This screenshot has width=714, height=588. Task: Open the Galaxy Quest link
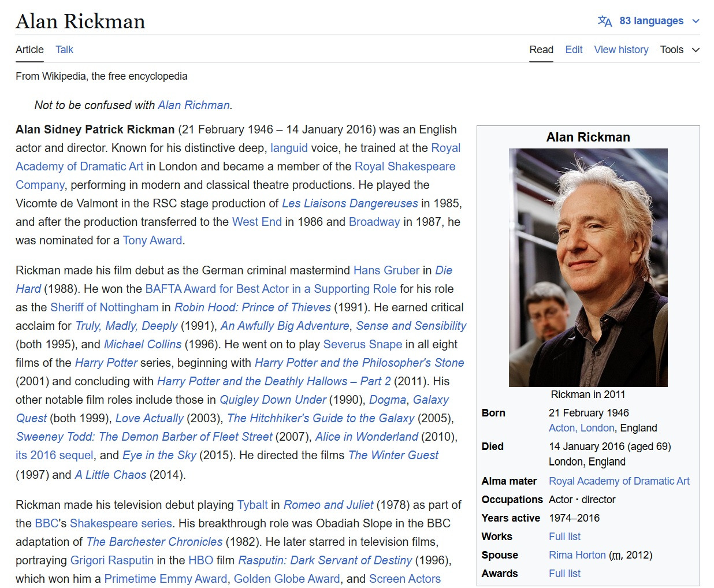click(x=31, y=418)
